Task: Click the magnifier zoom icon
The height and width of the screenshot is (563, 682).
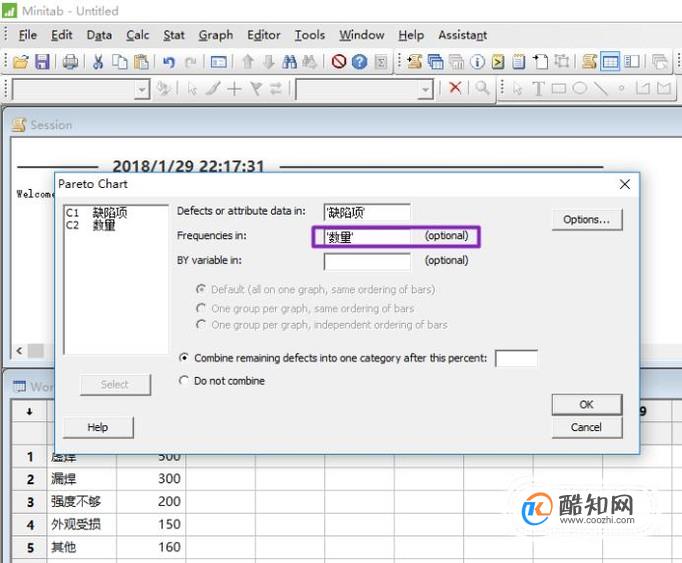Action: pyautogui.click(x=482, y=88)
